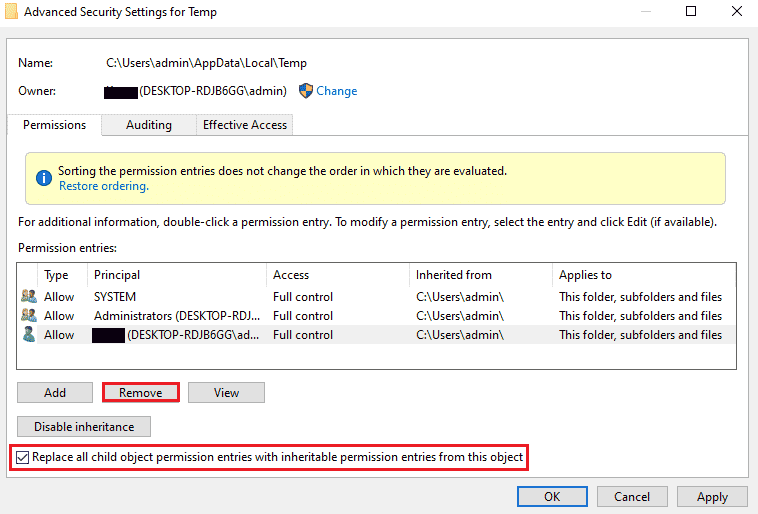Click Applies to text in SYSTEM row
758x514 pixels.
click(640, 296)
